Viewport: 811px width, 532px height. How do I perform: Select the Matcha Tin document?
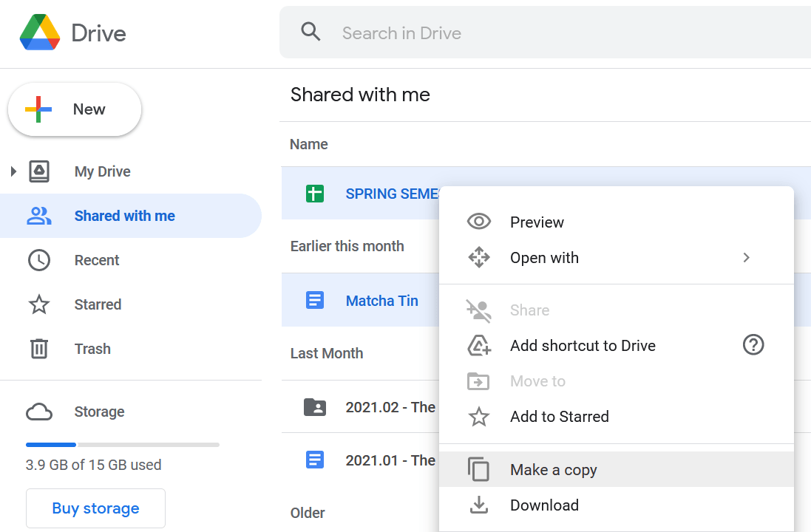pos(382,301)
